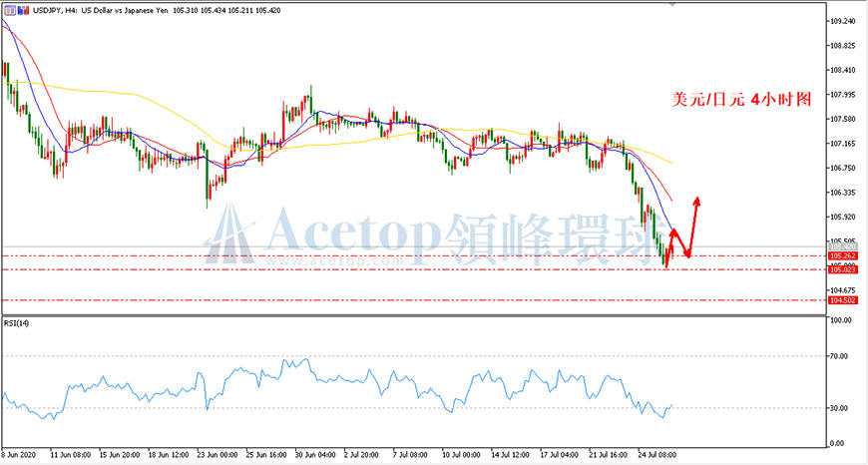Select the red 105.262 level price tag
This screenshot has height=465, width=868.
point(843,255)
